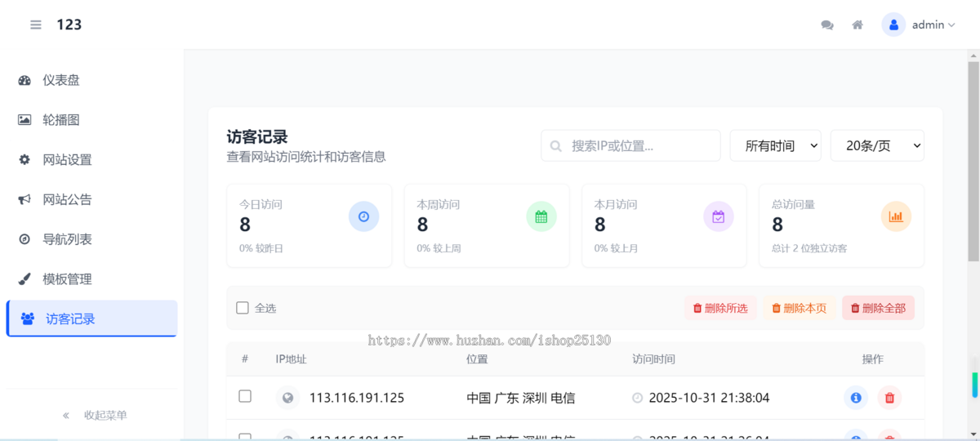Image resolution: width=980 pixels, height=441 pixels.
Task: Click the compass icon beside 导航列表
Action: pyautogui.click(x=24, y=239)
